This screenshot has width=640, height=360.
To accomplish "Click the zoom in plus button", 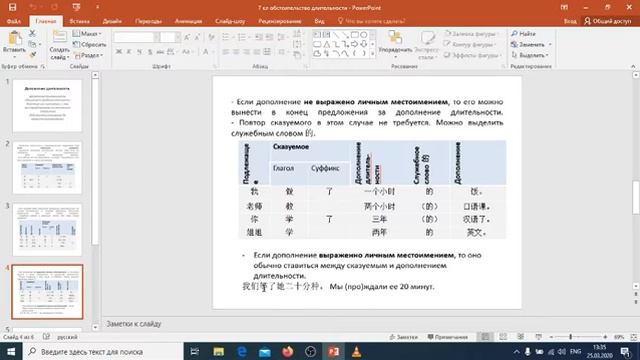I will 605,337.
